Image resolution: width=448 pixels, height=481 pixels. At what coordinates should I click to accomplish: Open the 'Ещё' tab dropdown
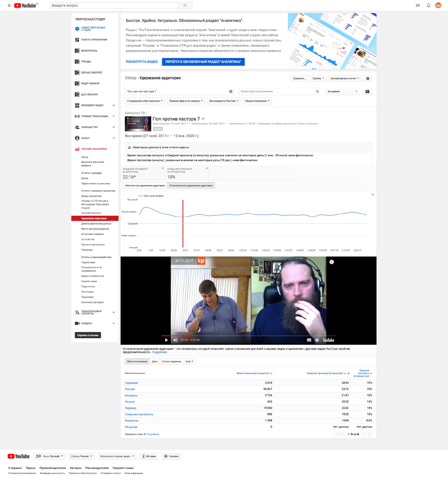point(189,362)
